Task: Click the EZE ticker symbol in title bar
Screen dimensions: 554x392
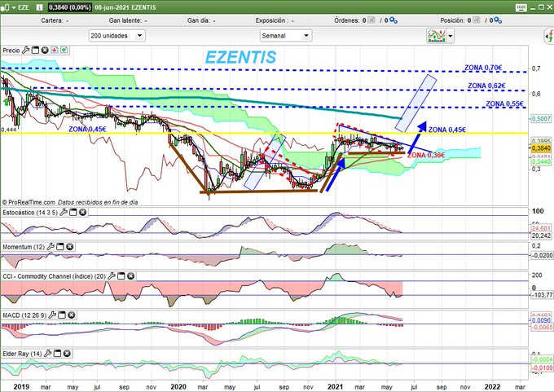Action: [24, 7]
